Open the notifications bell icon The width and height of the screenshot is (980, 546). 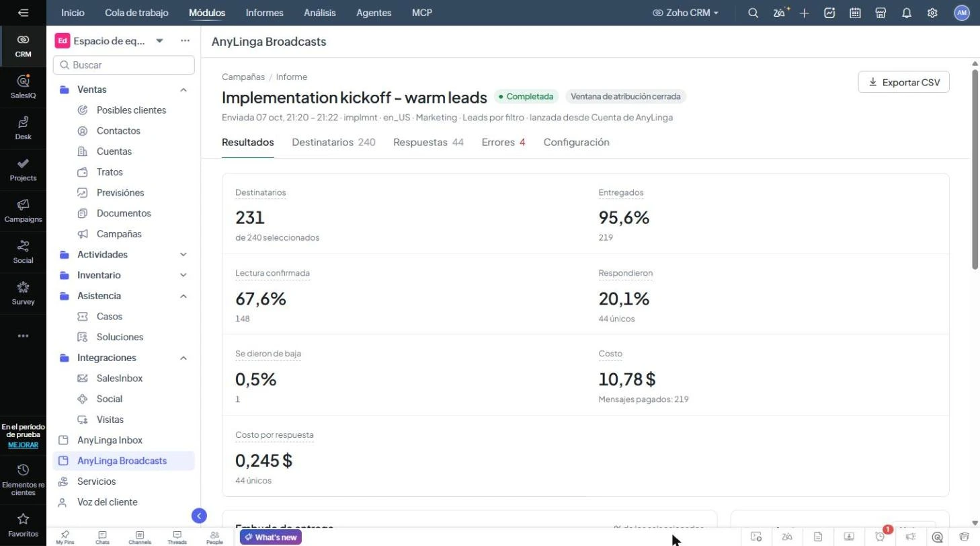907,13
